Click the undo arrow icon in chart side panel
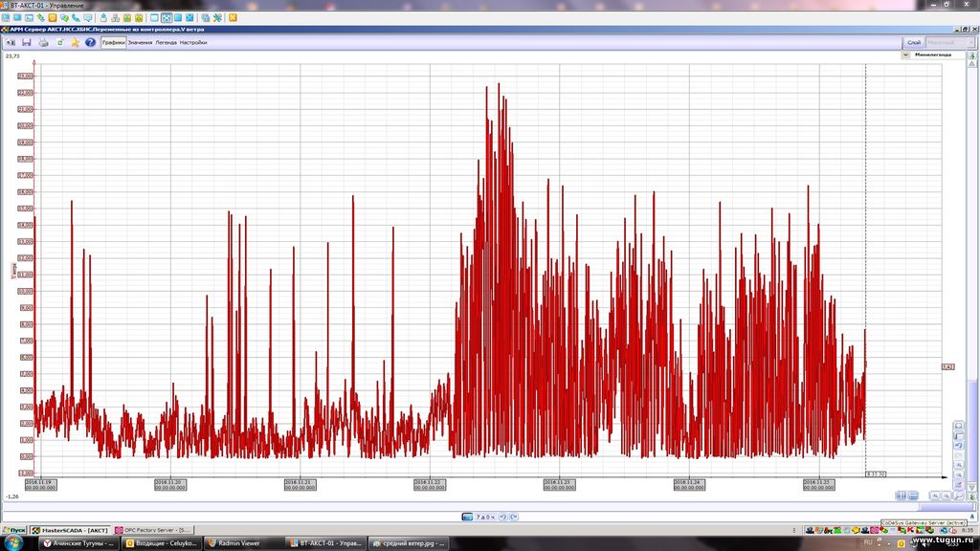 [x=958, y=446]
